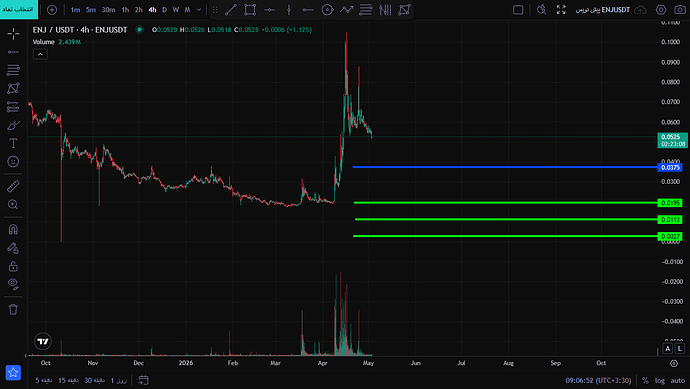Pick bars pattern in favorites toolbar

coord(385,10)
